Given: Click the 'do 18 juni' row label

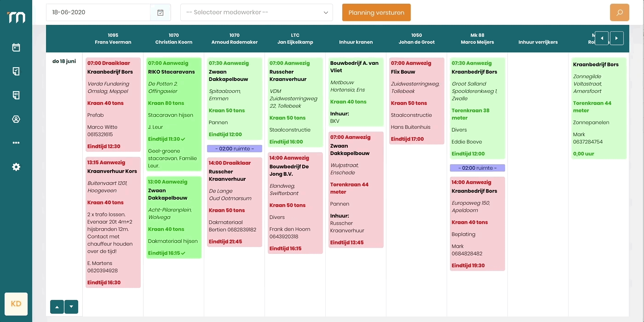Looking at the screenshot, I should tap(64, 61).
